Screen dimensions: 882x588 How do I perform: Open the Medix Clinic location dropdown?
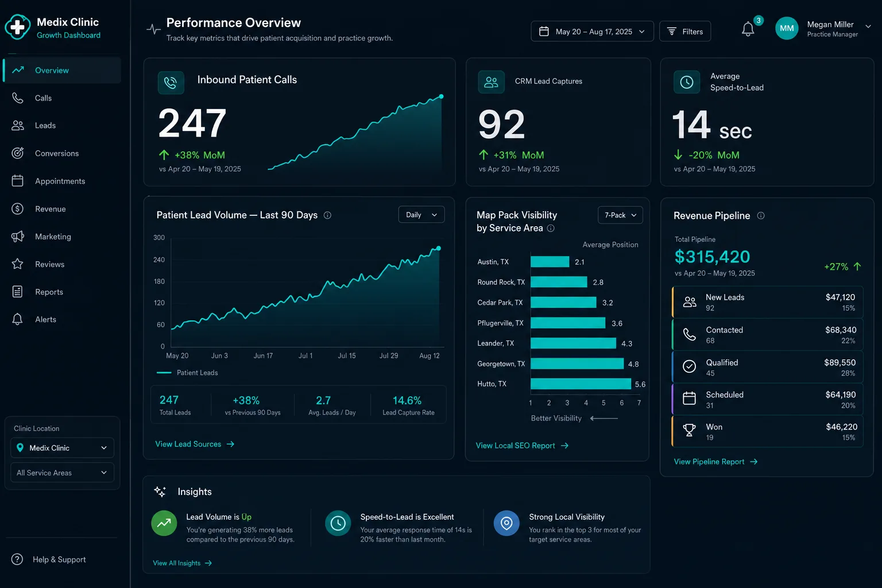pos(62,448)
